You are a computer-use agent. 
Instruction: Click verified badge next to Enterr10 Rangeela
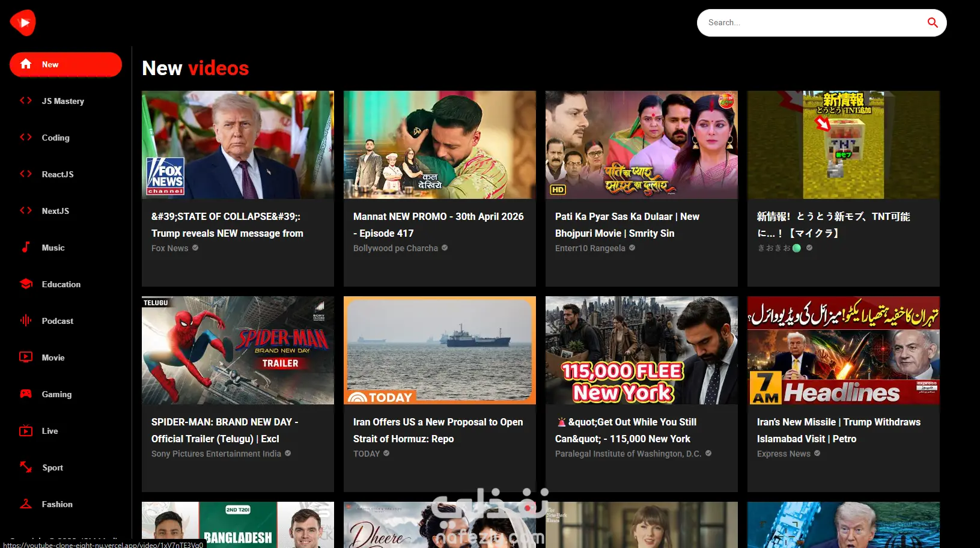632,248
